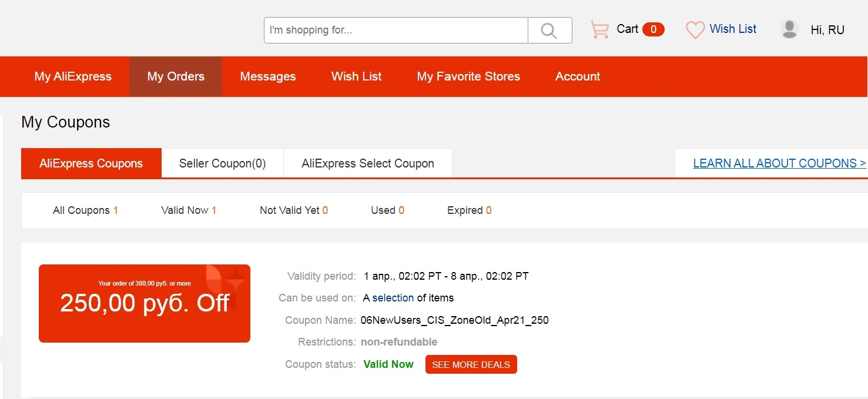
Task: Open Account menu item
Action: coord(578,76)
